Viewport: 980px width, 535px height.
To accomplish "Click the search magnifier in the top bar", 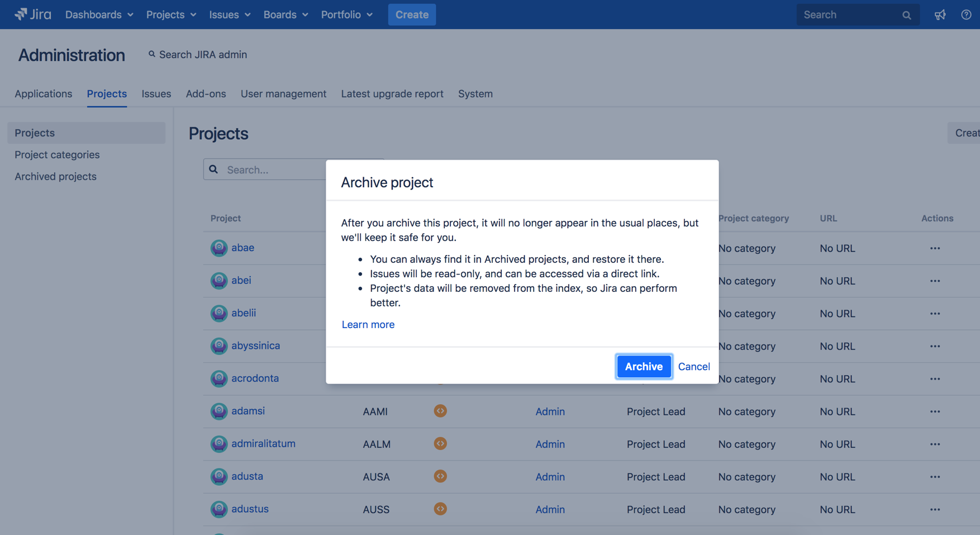I will coord(906,15).
